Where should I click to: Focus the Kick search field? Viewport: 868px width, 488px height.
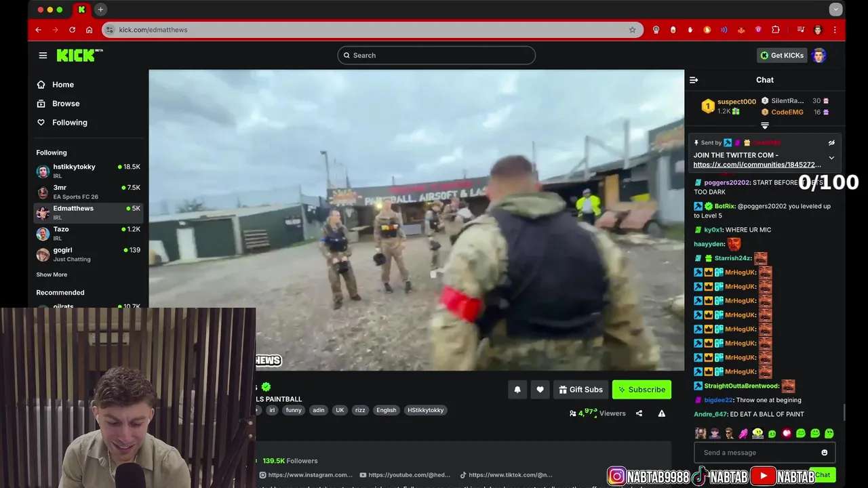[x=437, y=56]
